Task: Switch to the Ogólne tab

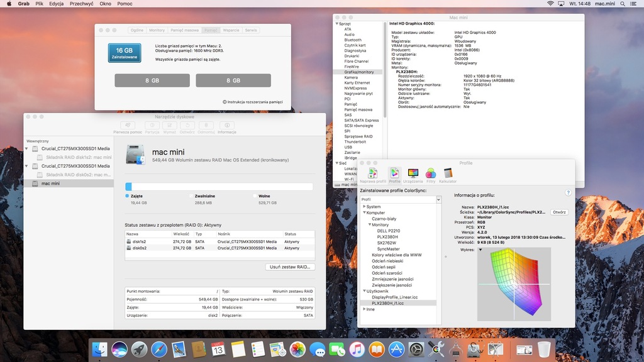Action: point(136,30)
